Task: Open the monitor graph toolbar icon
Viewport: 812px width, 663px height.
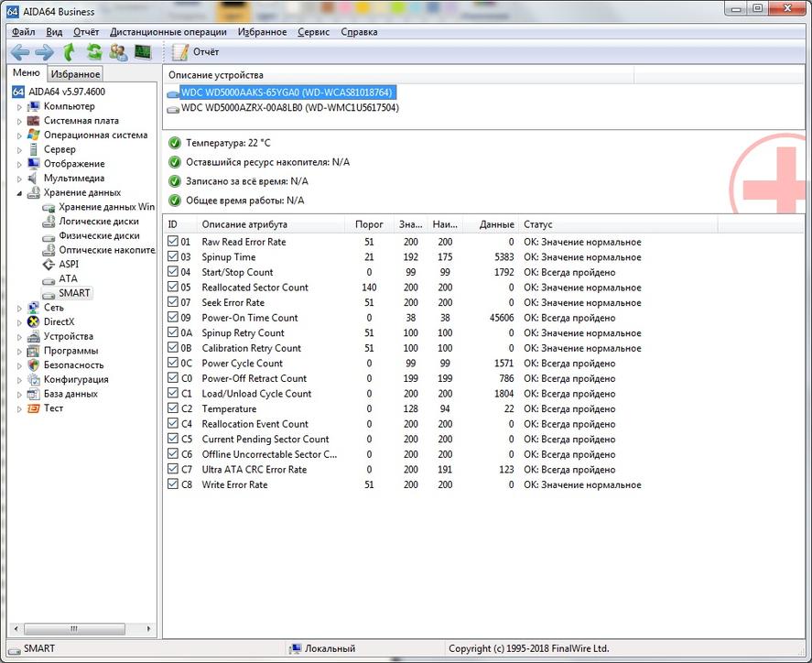Action: pyautogui.click(x=143, y=52)
